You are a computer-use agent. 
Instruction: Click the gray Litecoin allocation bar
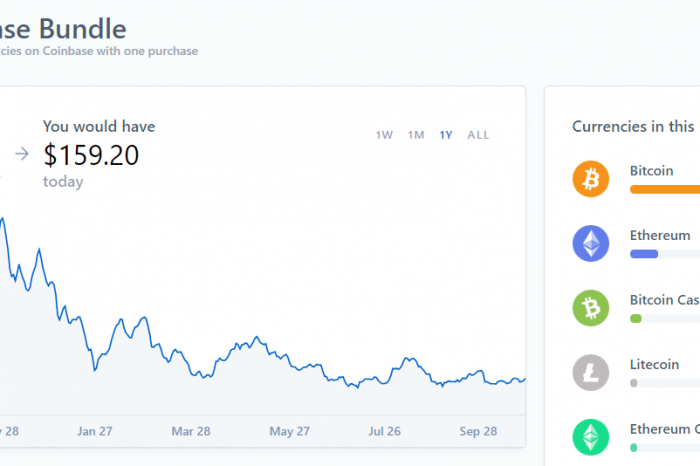tap(633, 383)
